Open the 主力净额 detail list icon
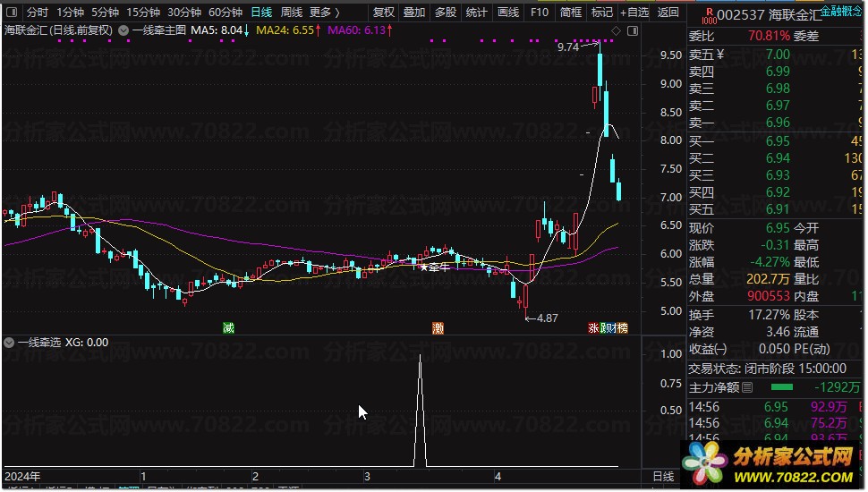Screen dimensions: 868x492 (x=747, y=387)
